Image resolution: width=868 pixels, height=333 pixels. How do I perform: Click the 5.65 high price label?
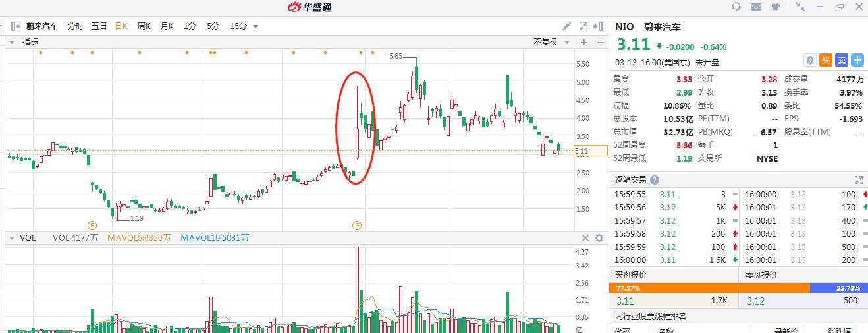[x=396, y=57]
